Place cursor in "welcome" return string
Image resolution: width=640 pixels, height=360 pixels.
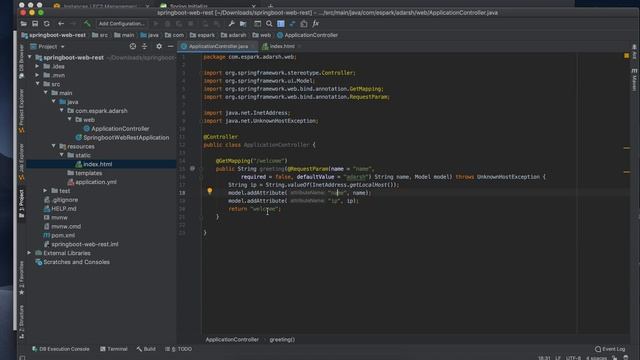click(264, 209)
